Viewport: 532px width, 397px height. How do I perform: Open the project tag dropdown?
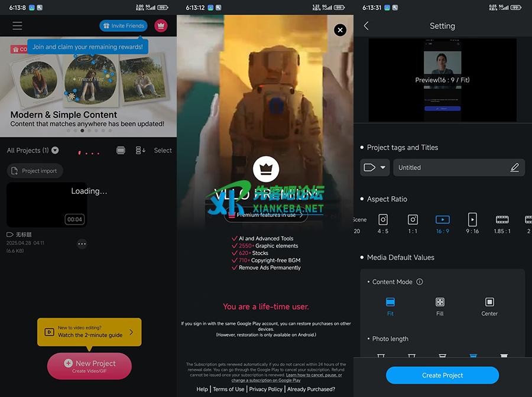[x=375, y=168]
